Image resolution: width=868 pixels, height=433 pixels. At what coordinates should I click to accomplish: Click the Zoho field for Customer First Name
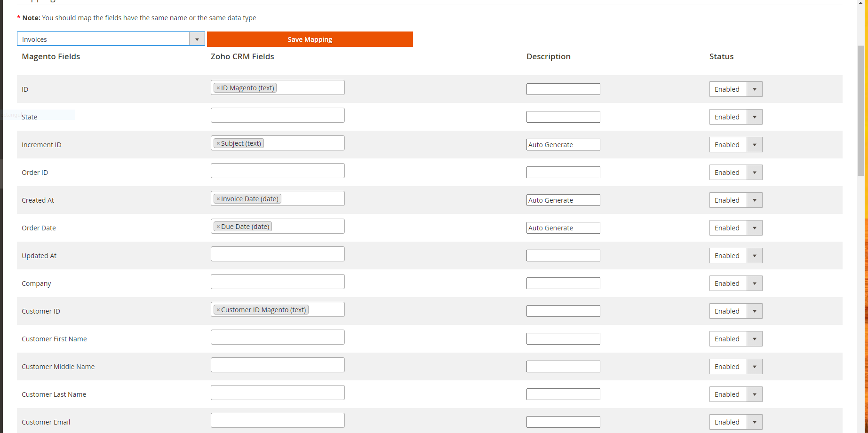[278, 337]
